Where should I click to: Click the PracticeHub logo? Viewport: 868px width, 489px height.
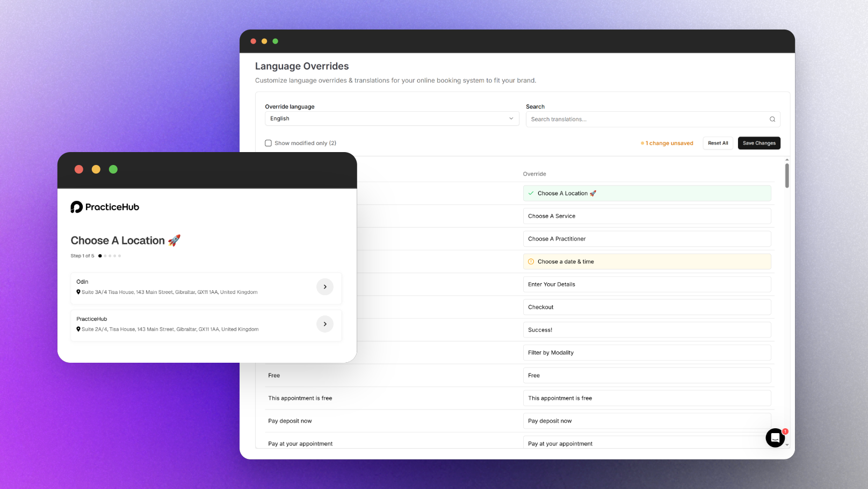click(105, 207)
